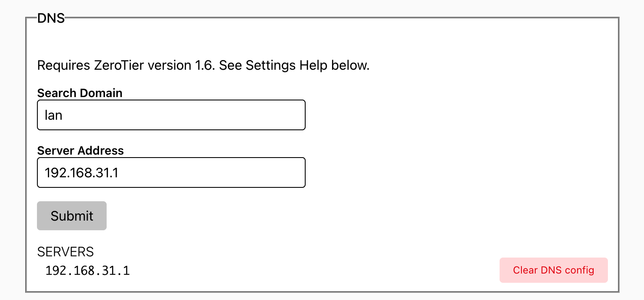The image size is (644, 300).
Task: Click the Submit button
Action: [x=72, y=216]
